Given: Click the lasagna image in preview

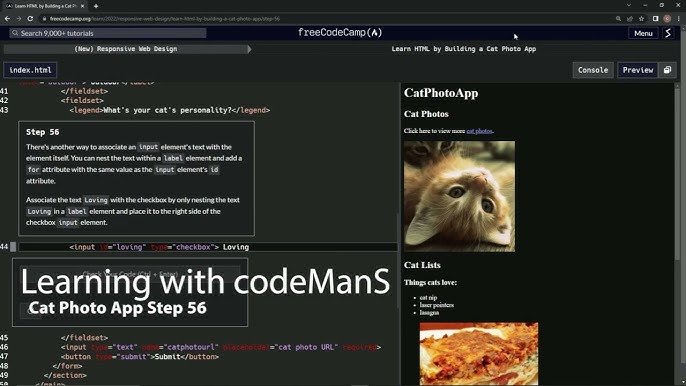Looking at the screenshot, I should [x=479, y=354].
